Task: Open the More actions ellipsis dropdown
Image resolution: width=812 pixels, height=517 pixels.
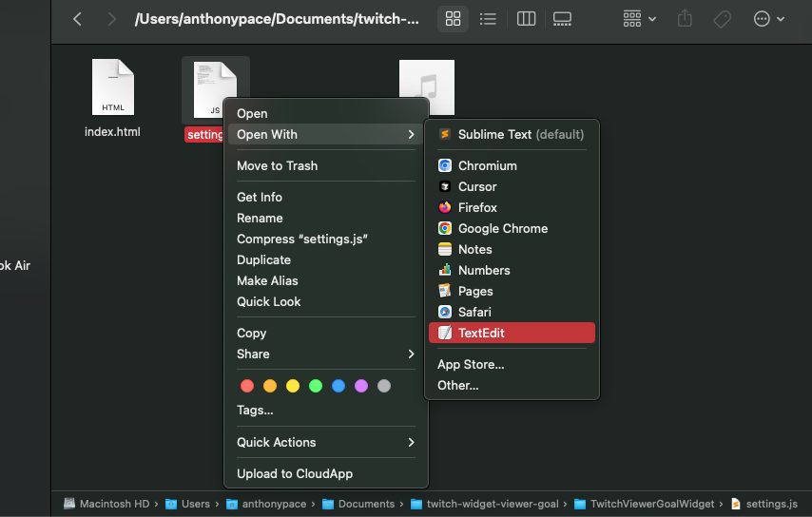Action: coord(768,19)
